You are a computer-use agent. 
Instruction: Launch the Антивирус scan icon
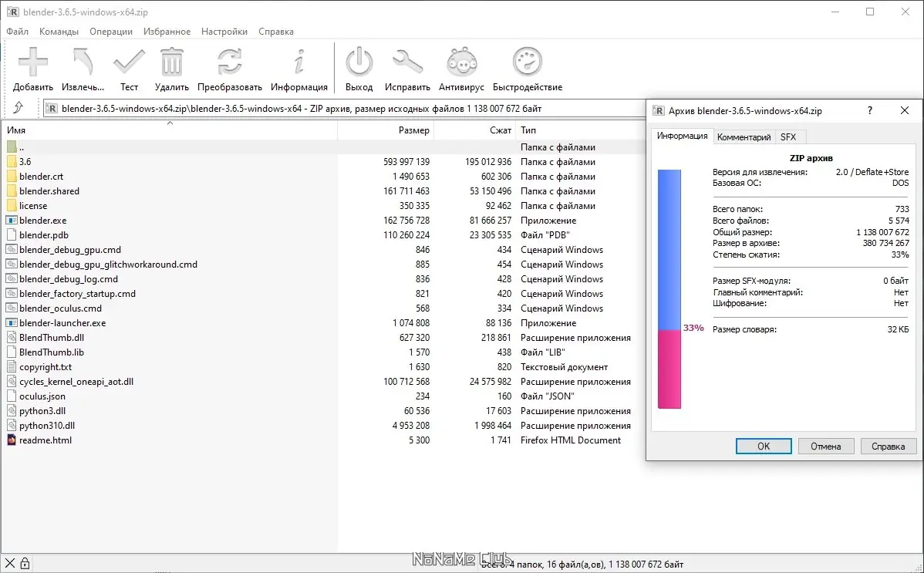[x=461, y=62]
